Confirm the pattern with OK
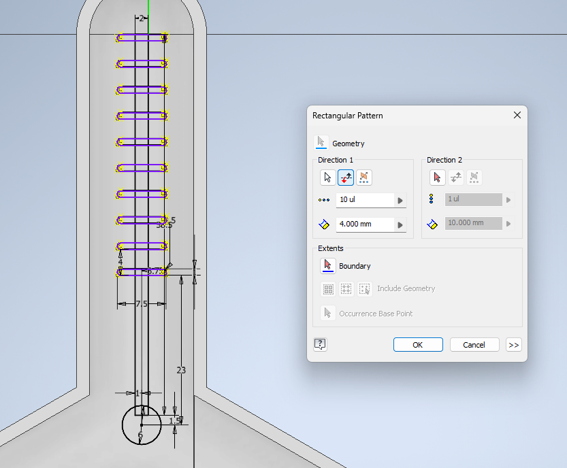Viewport: 567px width, 468px height. [418, 345]
